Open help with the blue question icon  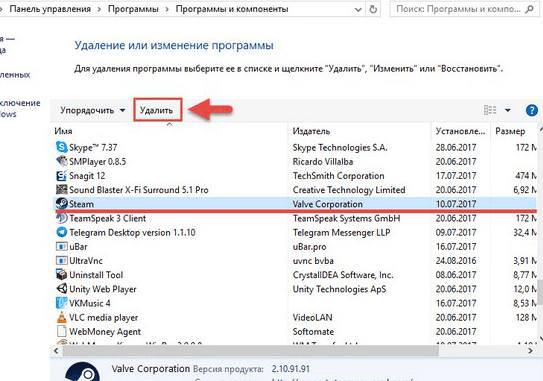[x=532, y=110]
